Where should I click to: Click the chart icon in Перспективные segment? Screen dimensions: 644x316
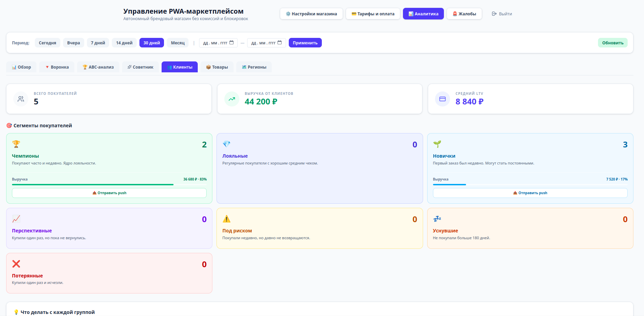(x=16, y=219)
